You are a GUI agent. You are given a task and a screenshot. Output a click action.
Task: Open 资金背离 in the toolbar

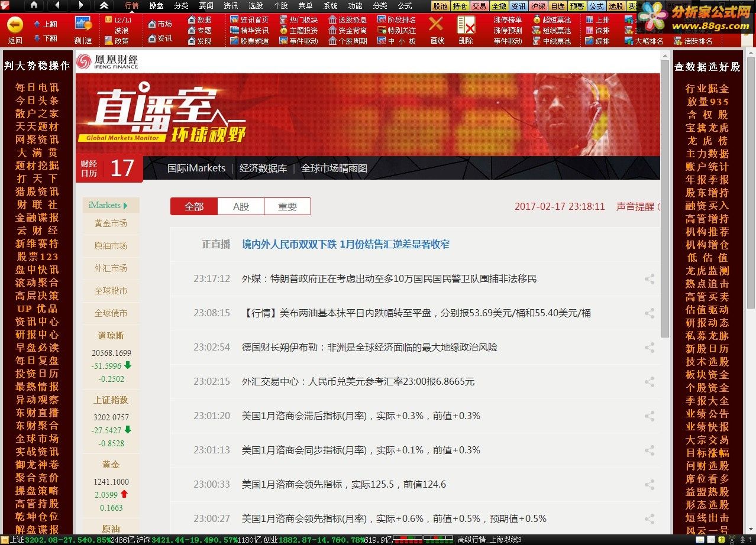point(348,31)
